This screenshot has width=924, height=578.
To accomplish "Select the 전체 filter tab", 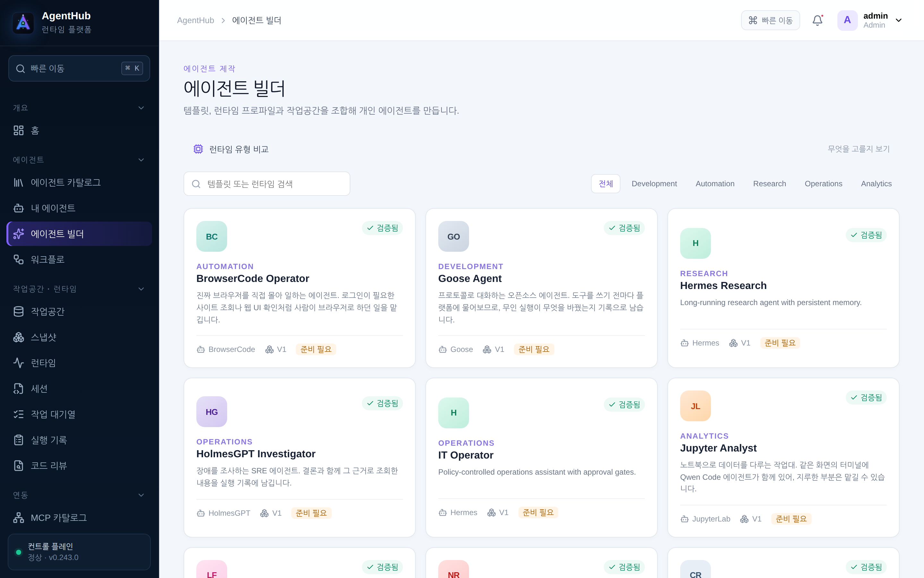I will coord(605,183).
